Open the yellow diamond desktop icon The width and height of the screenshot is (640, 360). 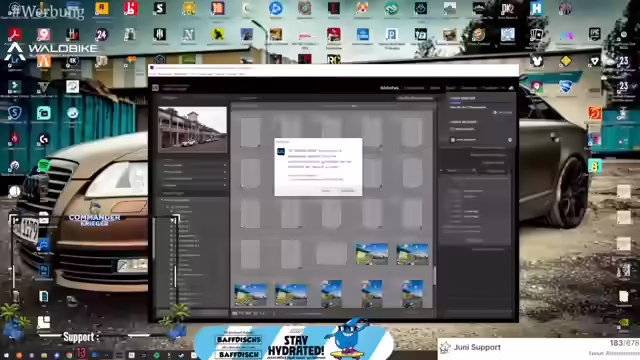(x=565, y=61)
